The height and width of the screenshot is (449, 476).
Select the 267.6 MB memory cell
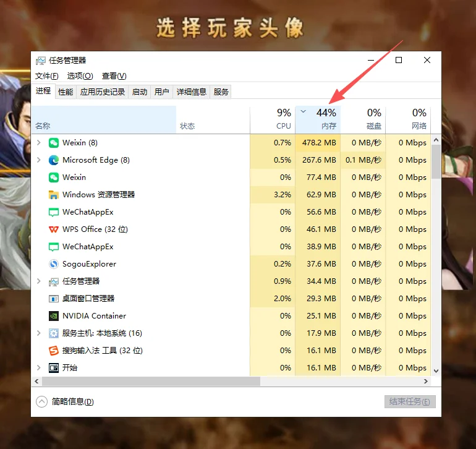coord(318,160)
